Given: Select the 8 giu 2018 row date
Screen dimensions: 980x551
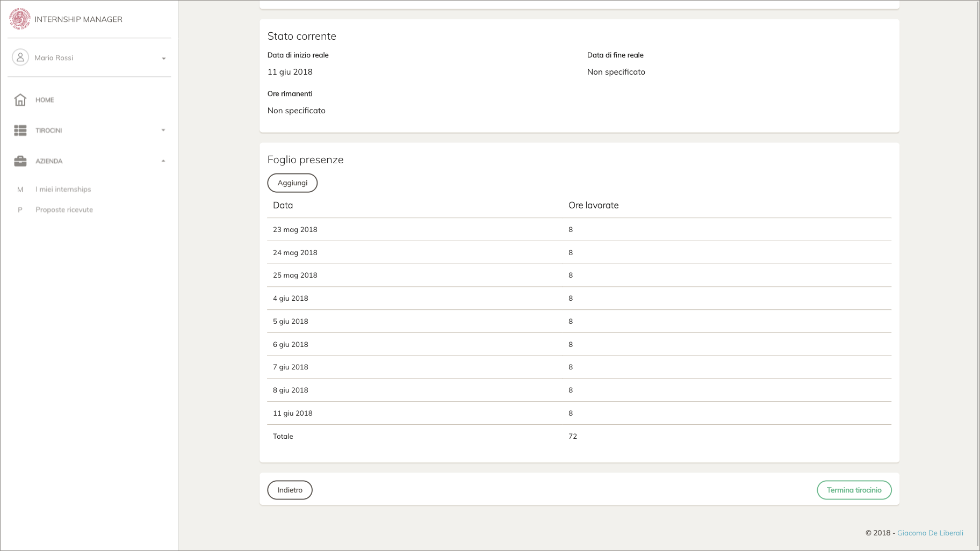Looking at the screenshot, I should pyautogui.click(x=291, y=390).
